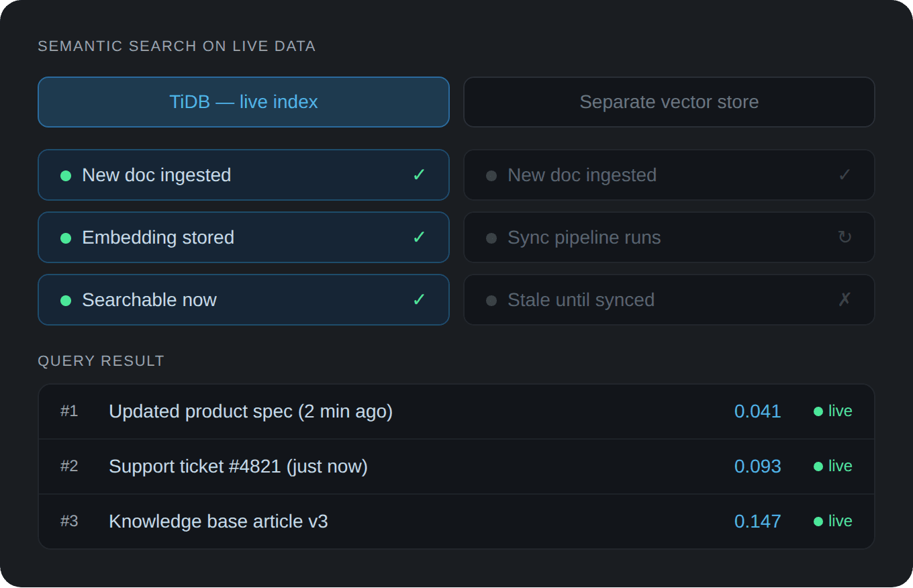This screenshot has width=913, height=588.
Task: Click the gray checkmark on vector store New doc ingested
Action: (845, 175)
